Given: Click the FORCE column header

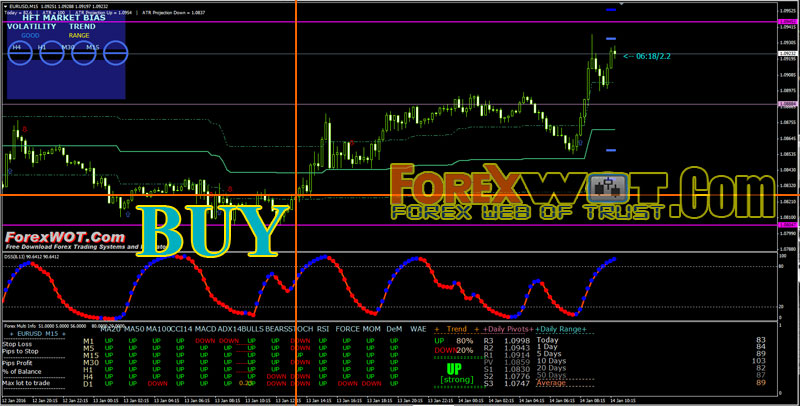Looking at the screenshot, I should pyautogui.click(x=347, y=329).
